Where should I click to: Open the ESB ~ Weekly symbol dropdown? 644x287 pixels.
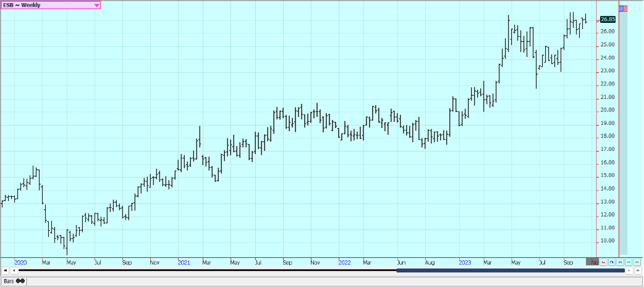tap(50, 6)
